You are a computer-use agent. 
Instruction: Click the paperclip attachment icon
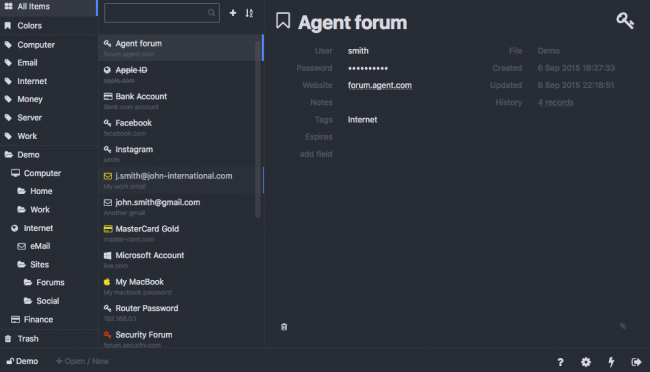[x=623, y=326]
